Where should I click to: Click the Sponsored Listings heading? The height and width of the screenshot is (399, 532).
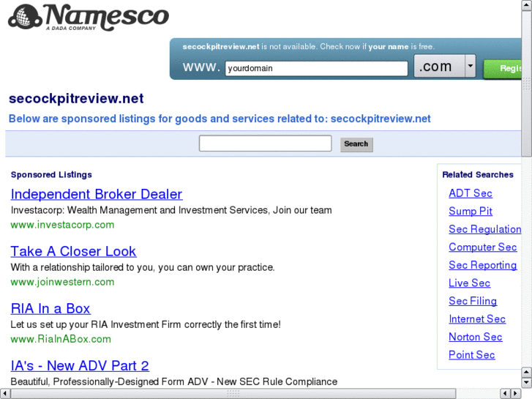[51, 174]
